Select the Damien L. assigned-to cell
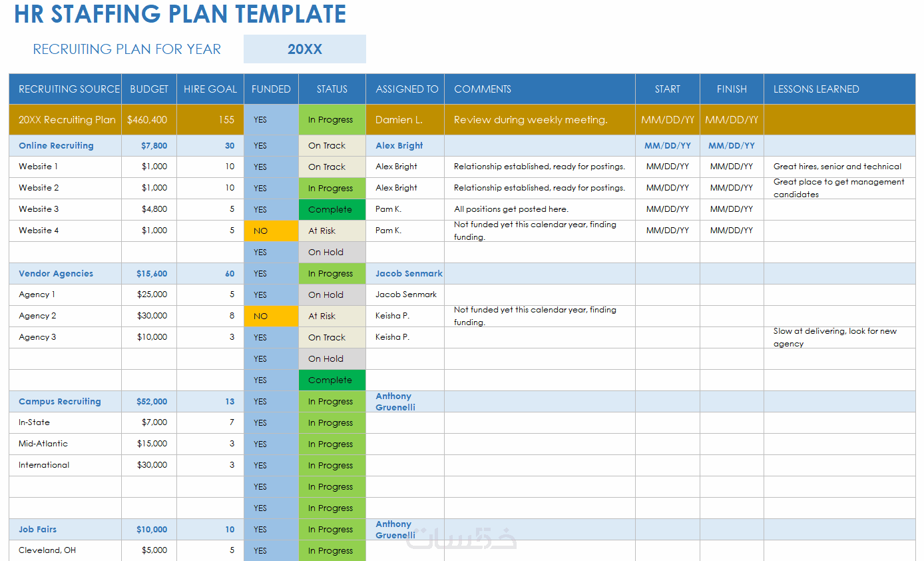This screenshot has height=561, width=924. (405, 120)
